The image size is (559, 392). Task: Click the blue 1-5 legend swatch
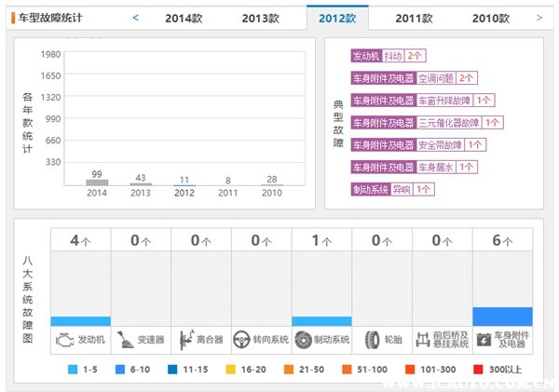[x=73, y=370]
